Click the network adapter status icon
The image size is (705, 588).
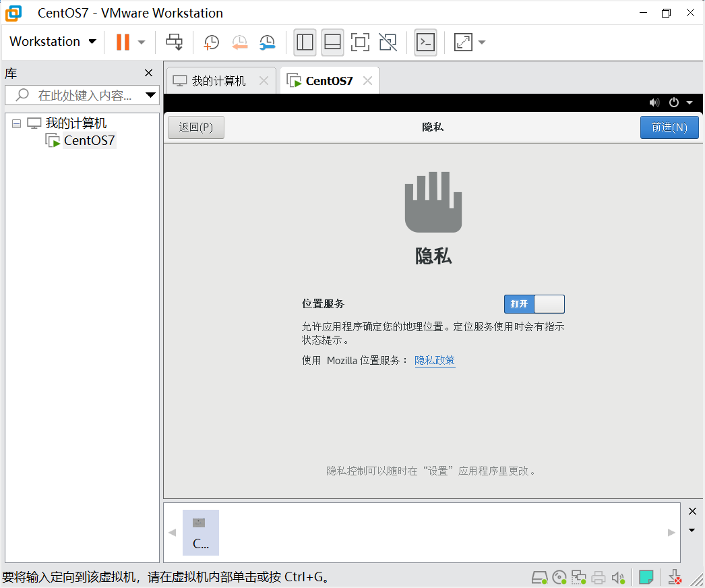coord(579,577)
